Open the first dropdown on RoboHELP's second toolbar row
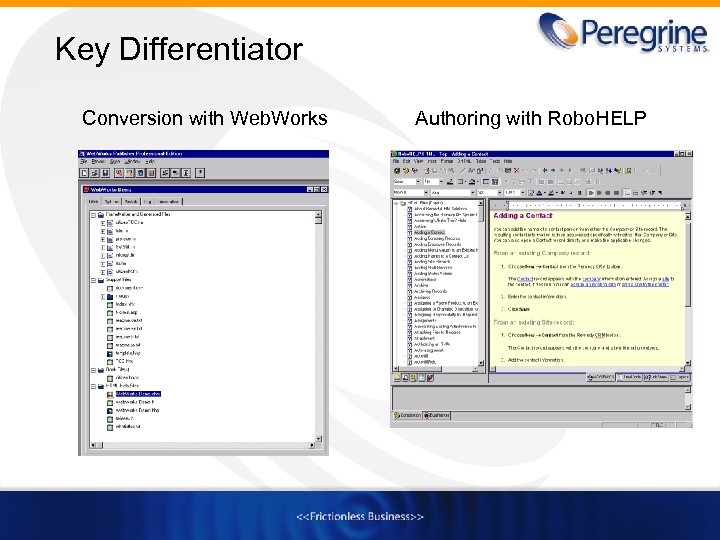This screenshot has width=720, height=540. click(418, 182)
